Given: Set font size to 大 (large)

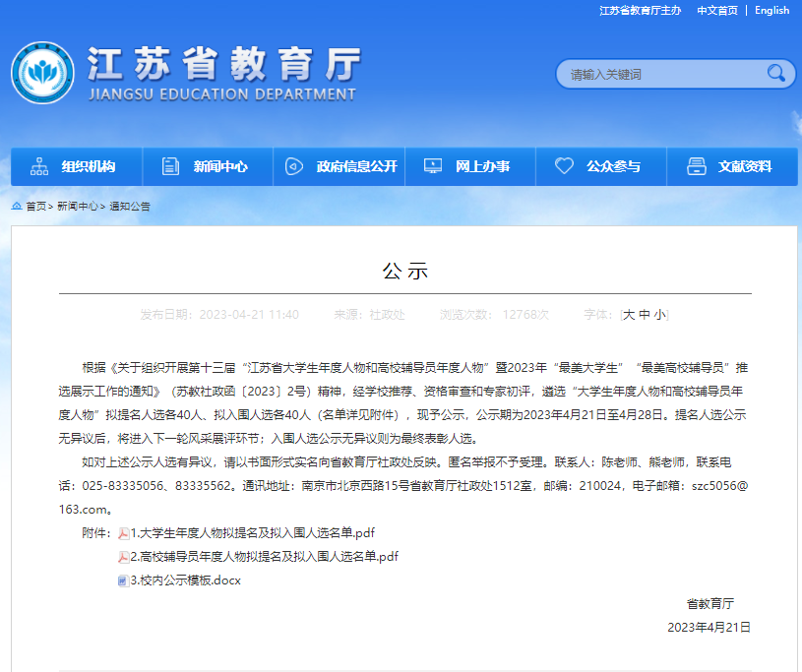Looking at the screenshot, I should pos(629,315).
